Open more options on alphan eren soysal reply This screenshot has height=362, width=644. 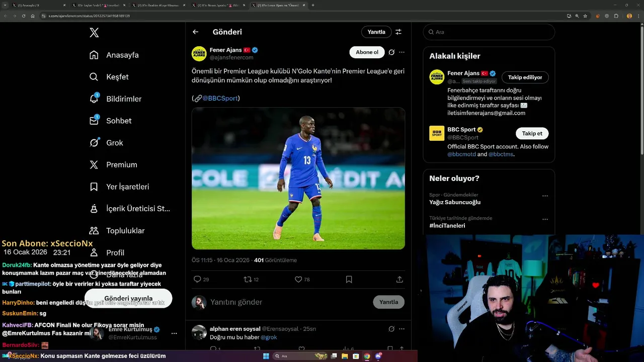401,329
